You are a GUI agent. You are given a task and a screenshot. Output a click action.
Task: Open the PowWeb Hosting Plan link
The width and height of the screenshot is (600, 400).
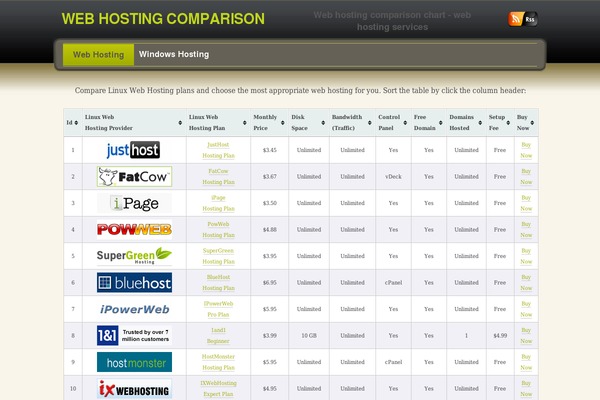[x=218, y=229]
